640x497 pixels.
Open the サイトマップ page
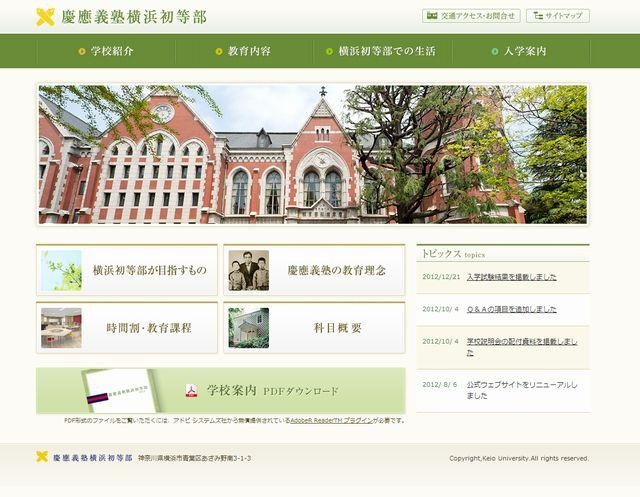click(x=558, y=16)
